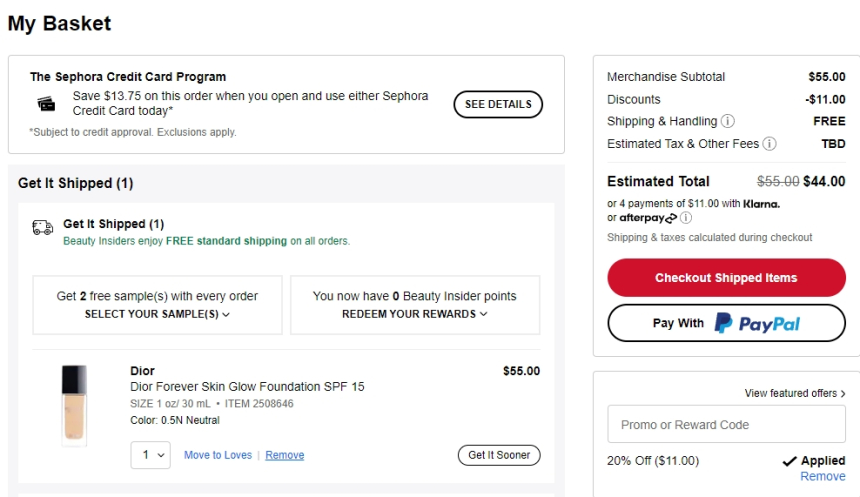Click Checkout Shipped Items button
Screen dimensions: 860x497
coord(726,278)
